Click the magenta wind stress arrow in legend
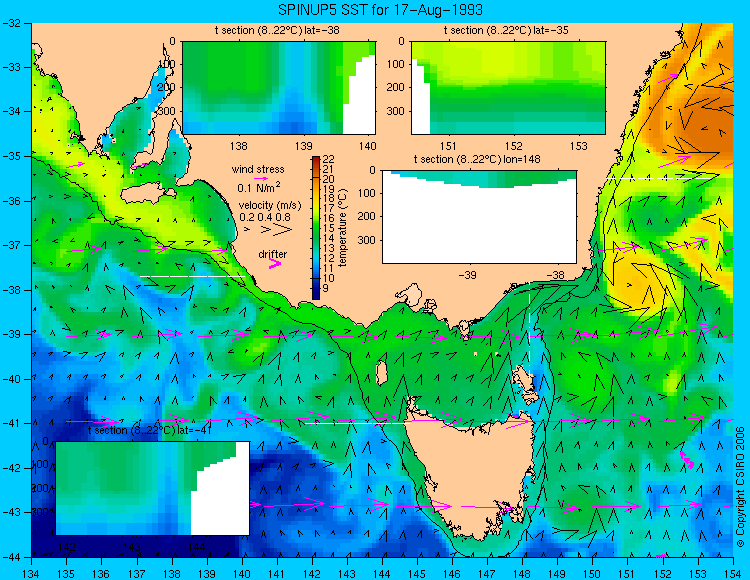The image size is (750, 580). pyautogui.click(x=261, y=178)
